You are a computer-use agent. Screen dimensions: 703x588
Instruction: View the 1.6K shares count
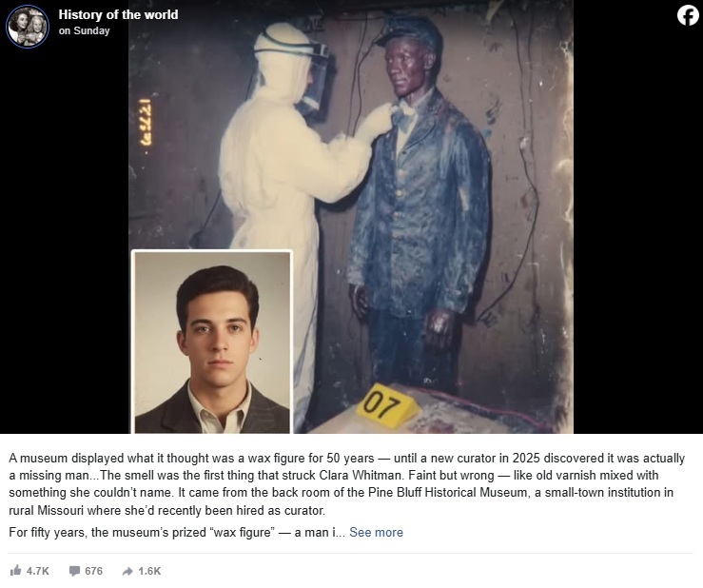[x=149, y=571]
